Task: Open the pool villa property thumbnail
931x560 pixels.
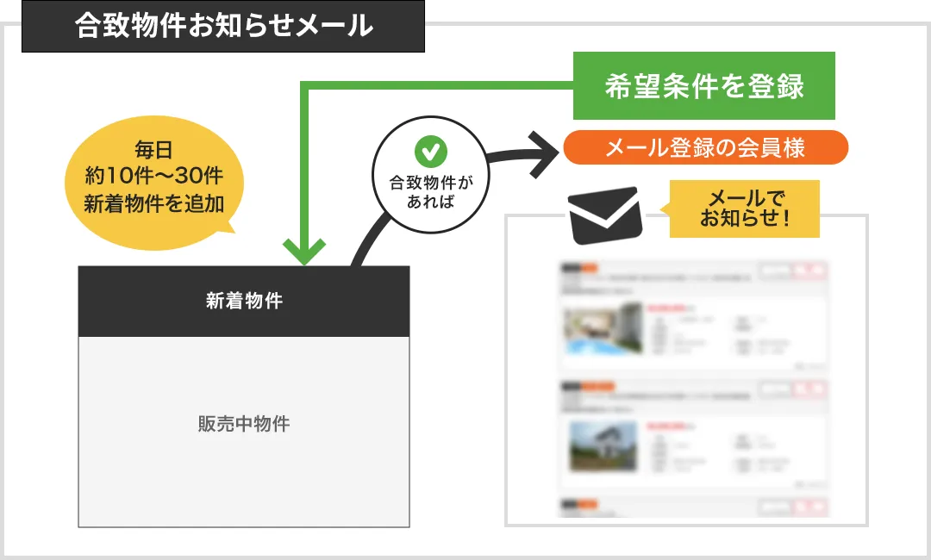Action: (603, 328)
